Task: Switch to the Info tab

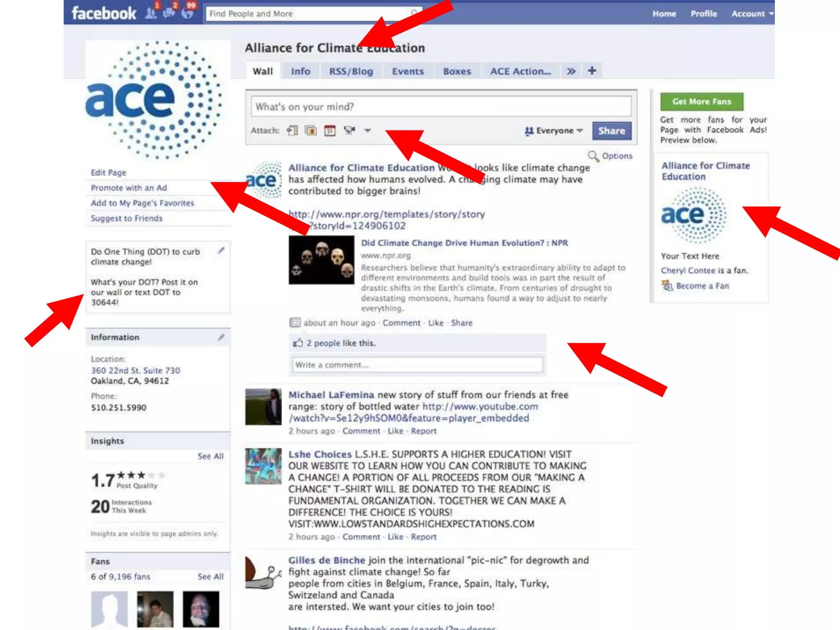Action: (x=301, y=71)
